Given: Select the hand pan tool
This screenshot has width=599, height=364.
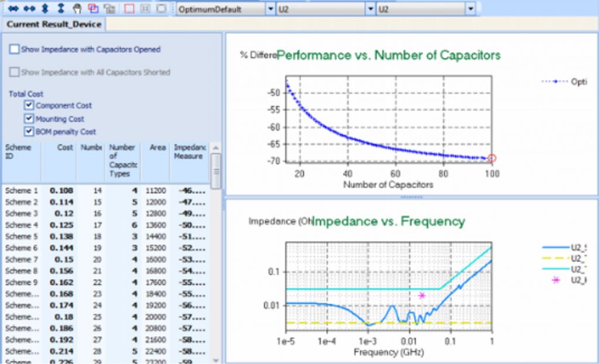Looking at the screenshot, I should pyautogui.click(x=77, y=8).
